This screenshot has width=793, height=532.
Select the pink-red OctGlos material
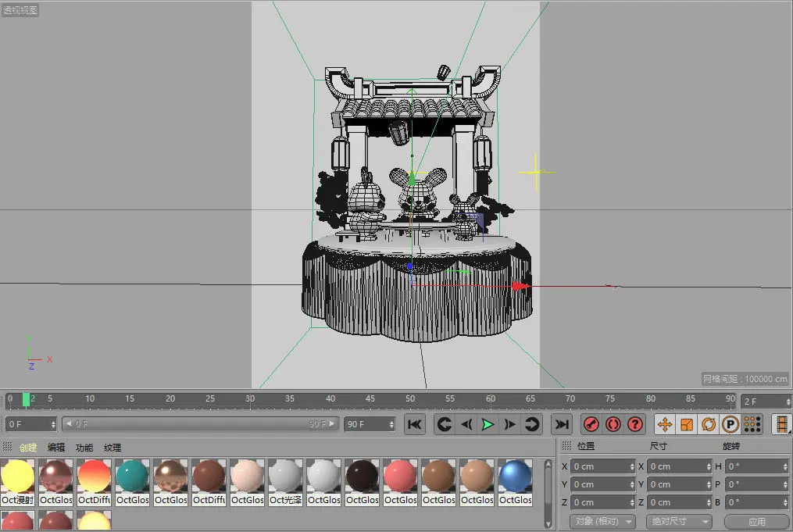401,482
